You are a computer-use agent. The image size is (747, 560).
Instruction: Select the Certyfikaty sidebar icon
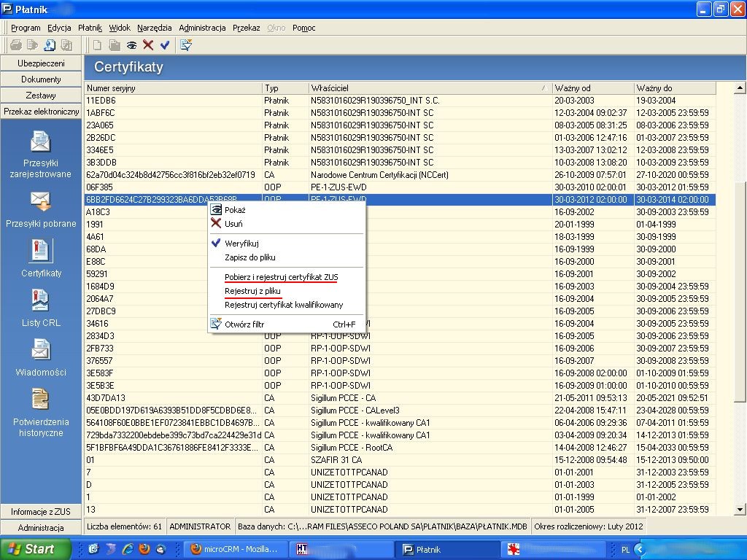[41, 259]
